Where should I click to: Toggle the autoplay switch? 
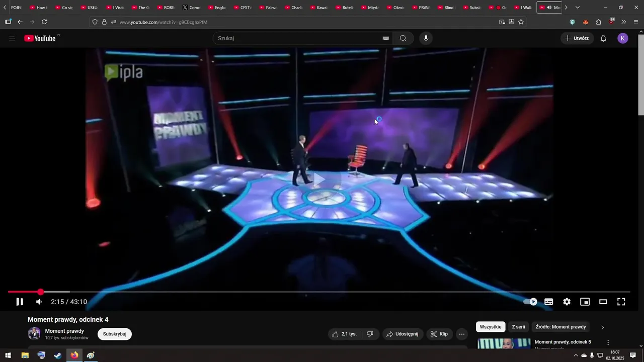coord(530,302)
